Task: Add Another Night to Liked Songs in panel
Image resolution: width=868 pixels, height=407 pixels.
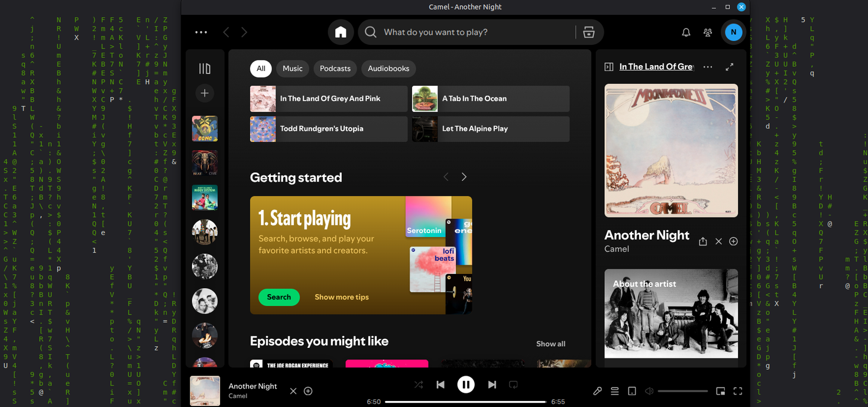Action: coord(733,241)
